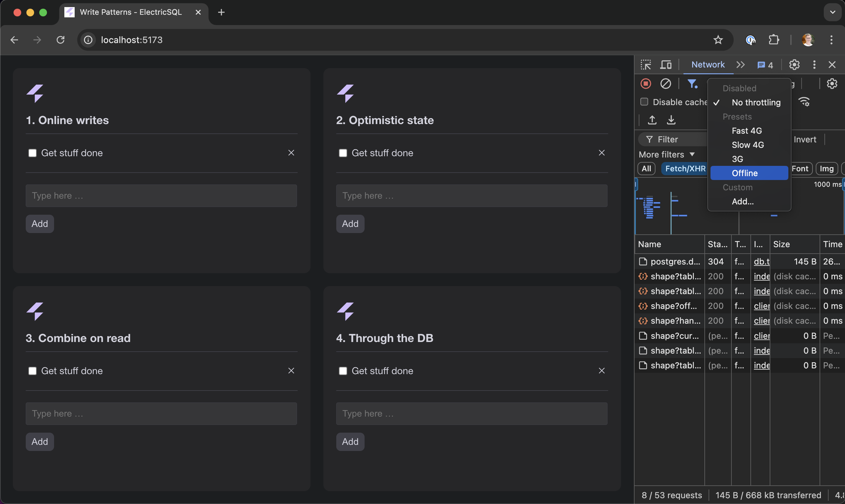Screen dimensions: 845x504
Task: Select Offline throttling preset
Action: (x=744, y=173)
